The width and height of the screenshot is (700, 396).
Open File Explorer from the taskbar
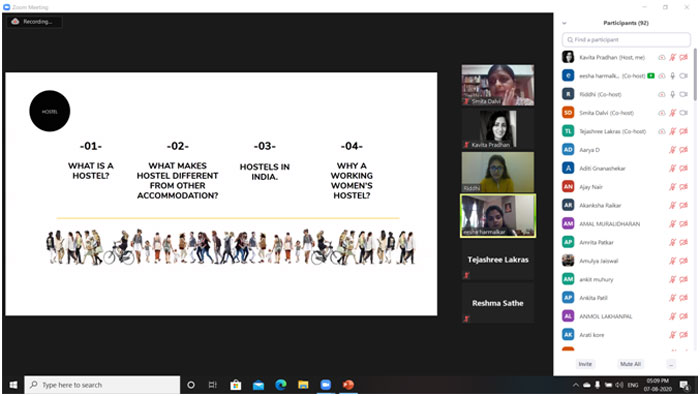(x=303, y=384)
